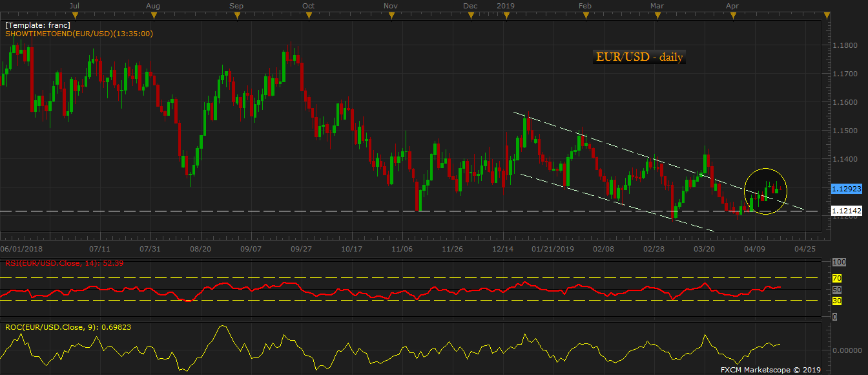Select the EUR/USD - daily chart title

(x=639, y=57)
